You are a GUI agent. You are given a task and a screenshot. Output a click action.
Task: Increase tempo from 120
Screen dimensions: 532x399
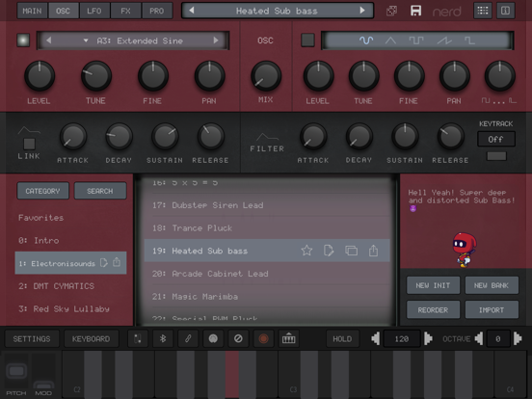point(428,338)
